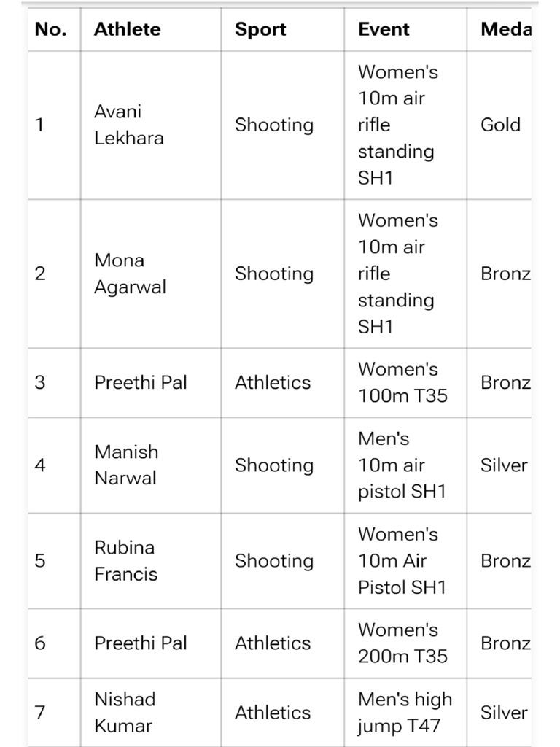Select athlete name Mona Agarwal
560x747 pixels.
click(130, 274)
